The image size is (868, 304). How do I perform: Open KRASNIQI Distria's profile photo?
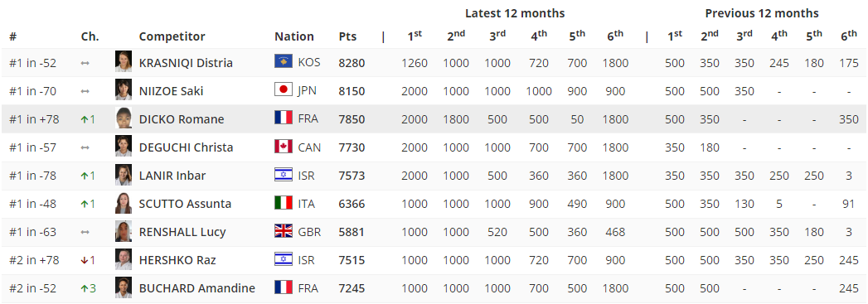pos(124,61)
